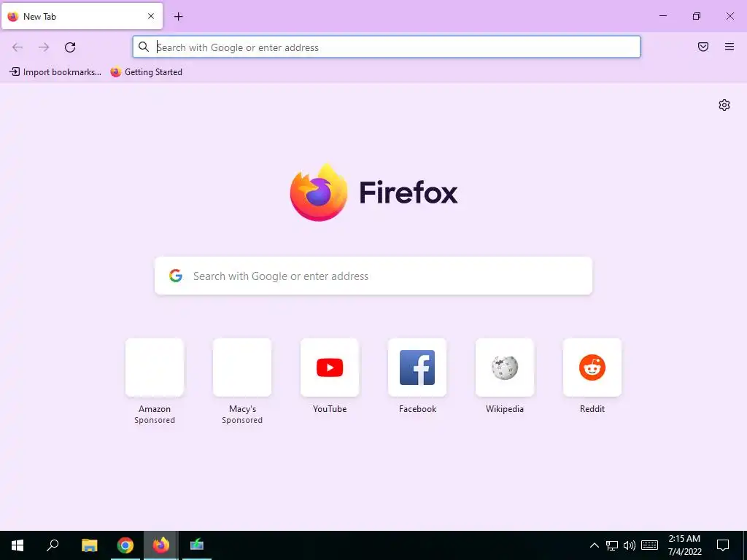The width and height of the screenshot is (747, 560).
Task: Open the clock showing 2:15 AM
Action: click(x=684, y=545)
